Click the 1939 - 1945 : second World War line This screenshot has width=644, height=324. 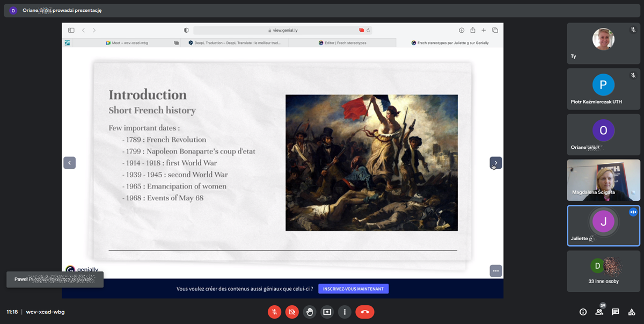(175, 175)
